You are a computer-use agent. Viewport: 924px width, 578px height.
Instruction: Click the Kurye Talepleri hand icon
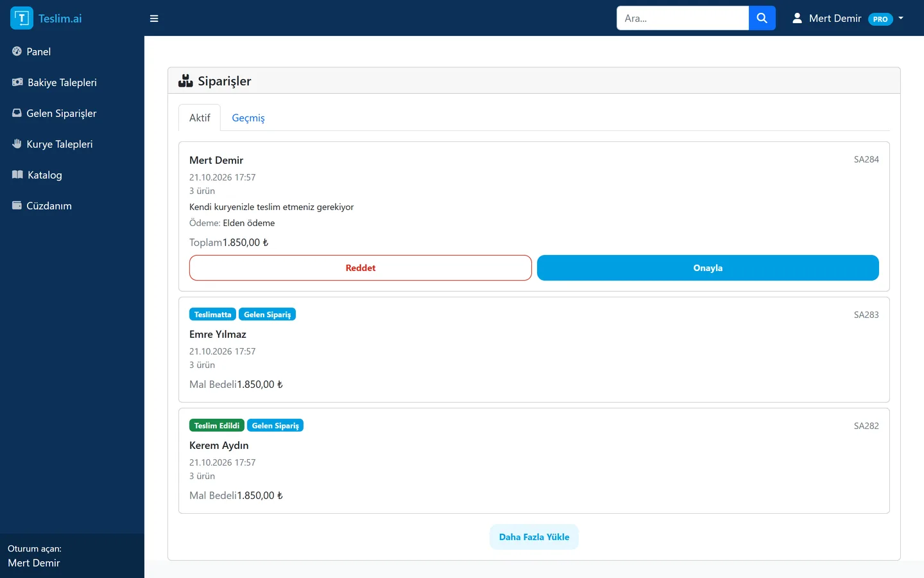point(17,144)
